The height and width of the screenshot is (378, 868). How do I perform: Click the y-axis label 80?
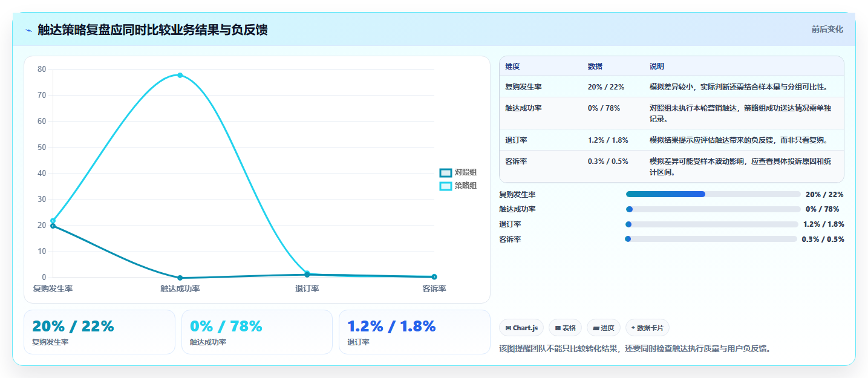[42, 69]
